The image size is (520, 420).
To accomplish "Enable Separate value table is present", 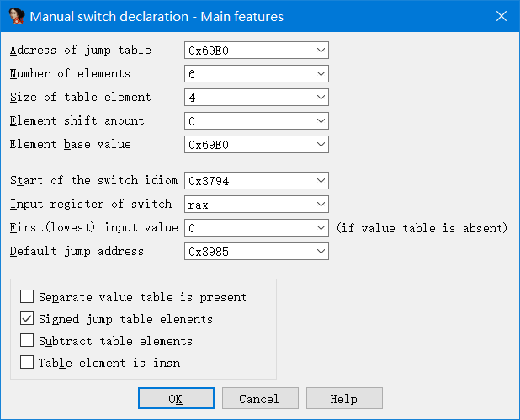I will click(x=28, y=297).
